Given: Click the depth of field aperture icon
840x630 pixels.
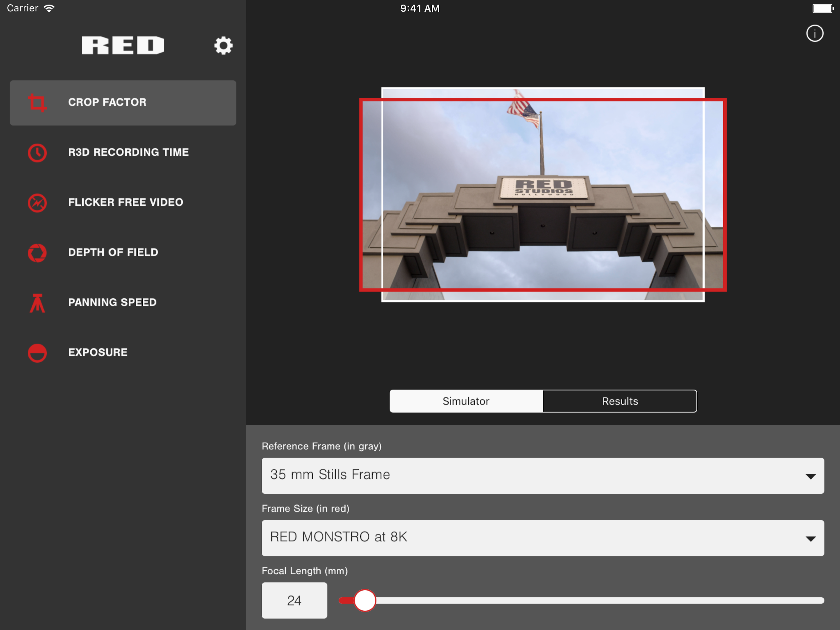Looking at the screenshot, I should click(37, 253).
